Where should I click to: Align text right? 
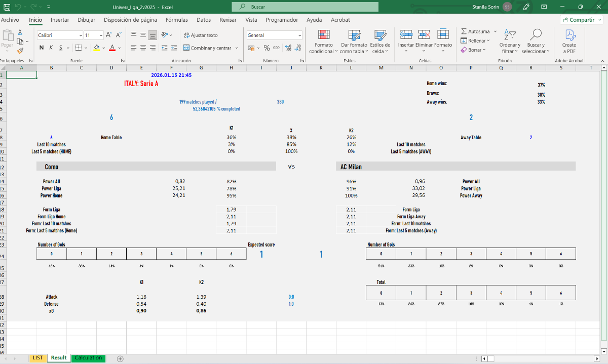pyautogui.click(x=153, y=48)
